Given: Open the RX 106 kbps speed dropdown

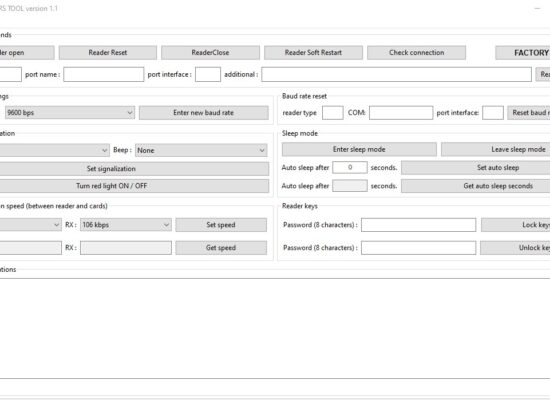Looking at the screenshot, I should click(126, 225).
